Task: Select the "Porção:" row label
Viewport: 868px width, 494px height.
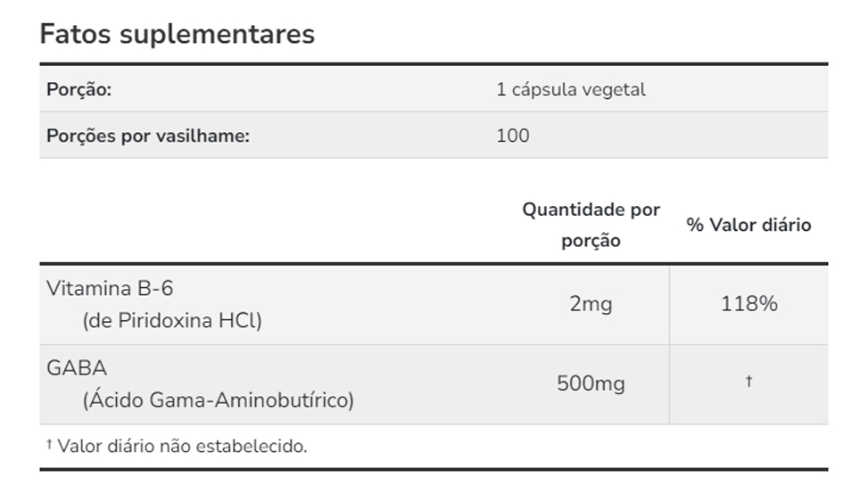Action: point(78,89)
